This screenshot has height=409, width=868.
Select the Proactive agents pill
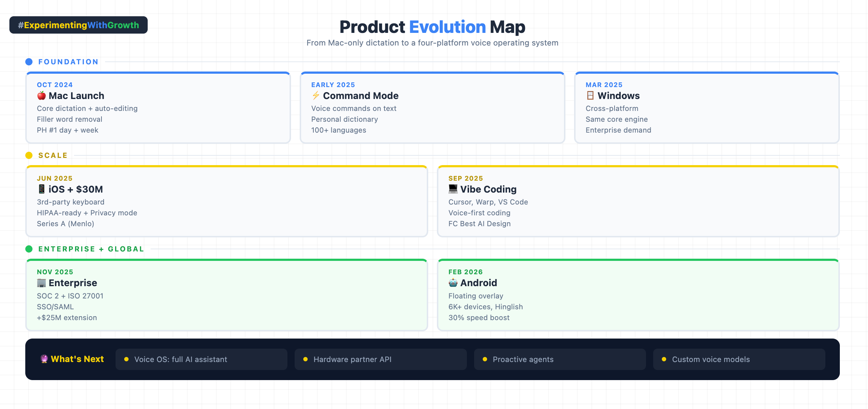[560, 359]
